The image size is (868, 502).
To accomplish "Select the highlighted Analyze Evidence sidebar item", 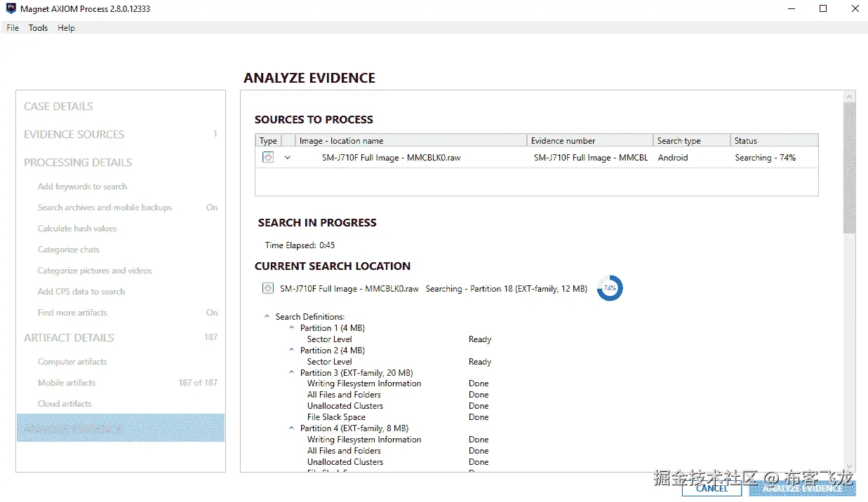I will [121, 428].
